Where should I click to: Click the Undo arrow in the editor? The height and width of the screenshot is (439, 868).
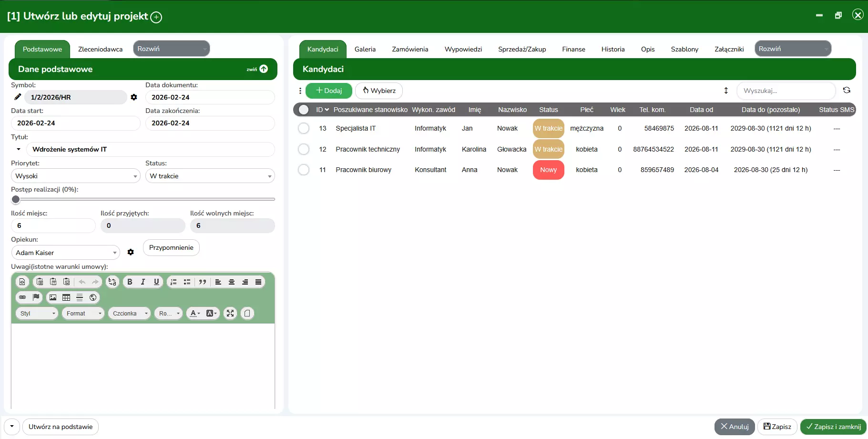[82, 282]
